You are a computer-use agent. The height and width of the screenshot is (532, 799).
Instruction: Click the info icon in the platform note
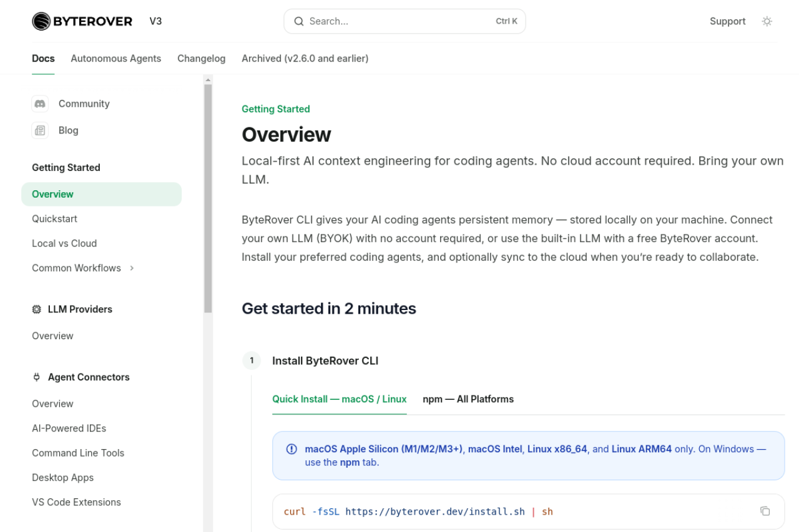[292, 449]
